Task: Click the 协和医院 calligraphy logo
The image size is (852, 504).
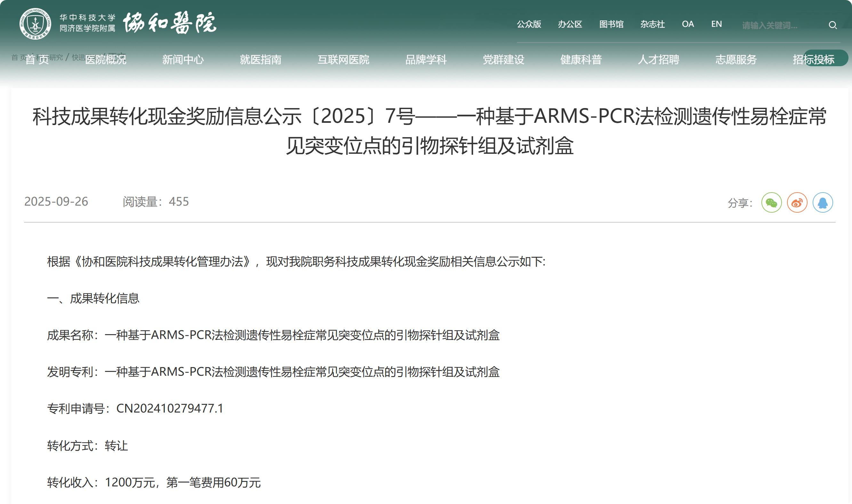Action: [x=169, y=23]
